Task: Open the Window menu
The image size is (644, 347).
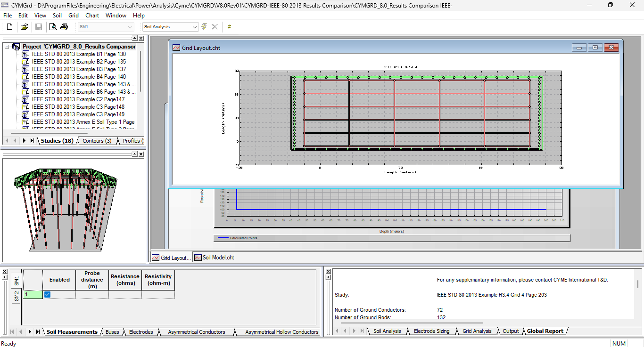Action: tap(116, 15)
